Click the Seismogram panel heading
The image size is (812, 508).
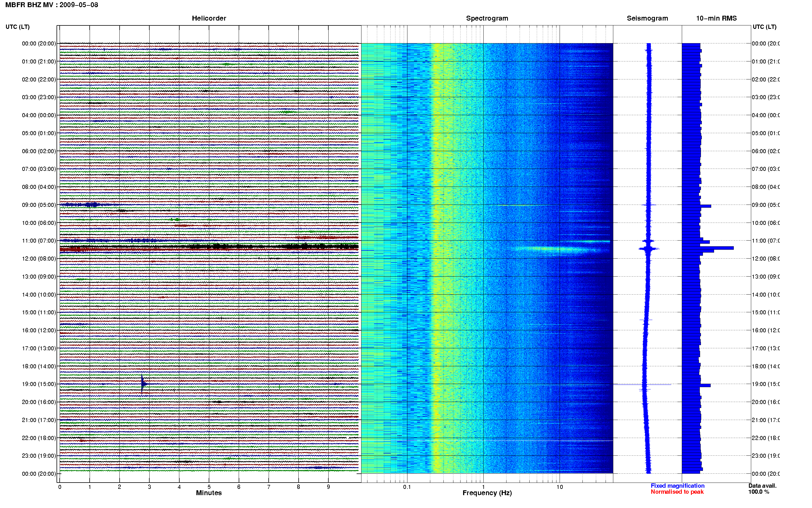coord(647,19)
